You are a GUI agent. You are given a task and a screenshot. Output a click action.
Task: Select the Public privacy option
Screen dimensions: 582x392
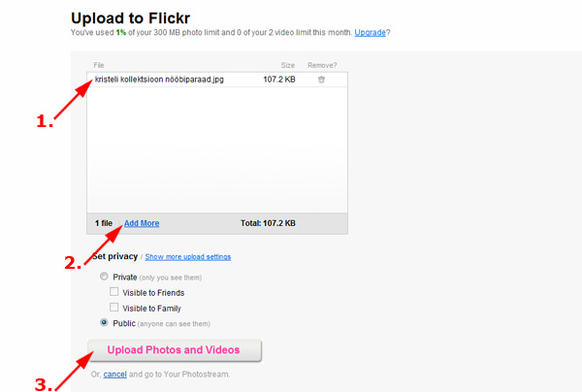[x=104, y=323]
